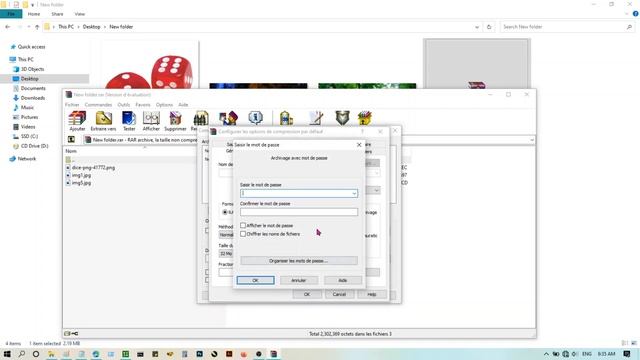640x360 pixels.
Task: Open the Commandes menu
Action: coord(98,105)
